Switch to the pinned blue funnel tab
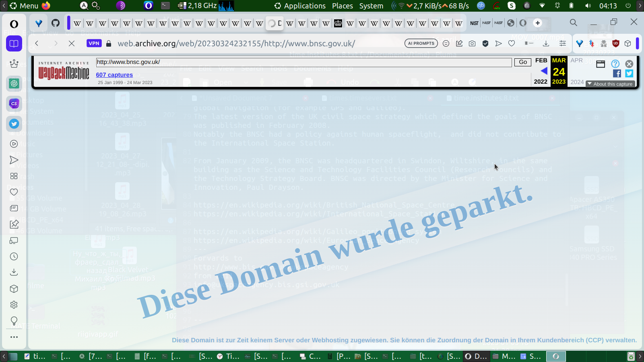 coord(39,23)
